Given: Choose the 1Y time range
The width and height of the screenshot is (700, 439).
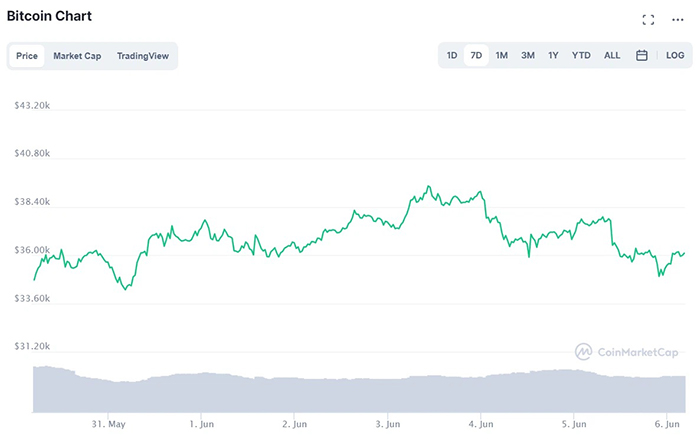Looking at the screenshot, I should [x=553, y=55].
